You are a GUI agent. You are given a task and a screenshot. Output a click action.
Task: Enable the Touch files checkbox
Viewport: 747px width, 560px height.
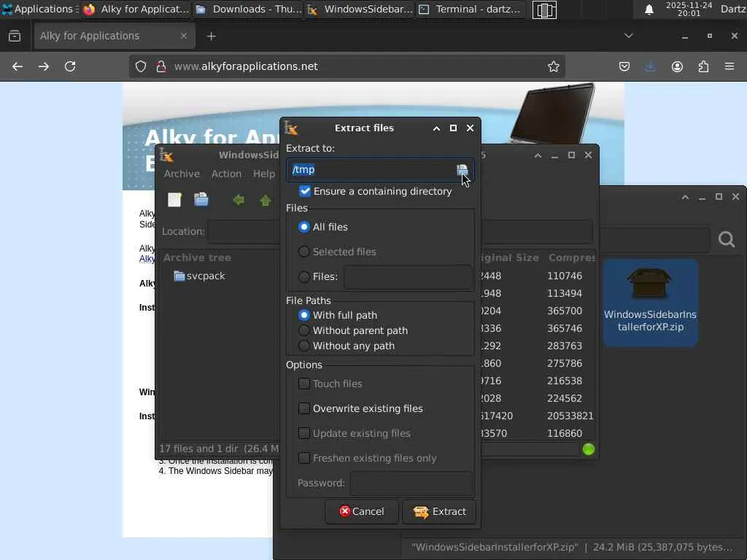pos(304,384)
